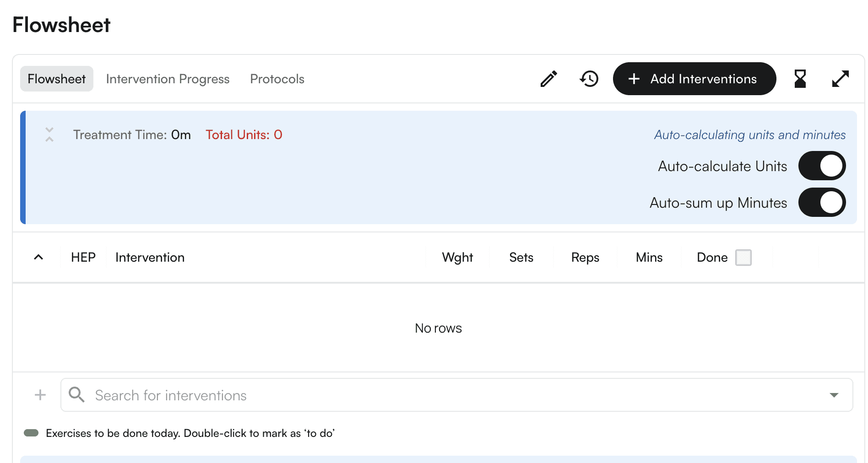Viewport: 868px width, 463px height.
Task: Expand flowsheet with the diagonal arrows icon
Action: coord(840,79)
